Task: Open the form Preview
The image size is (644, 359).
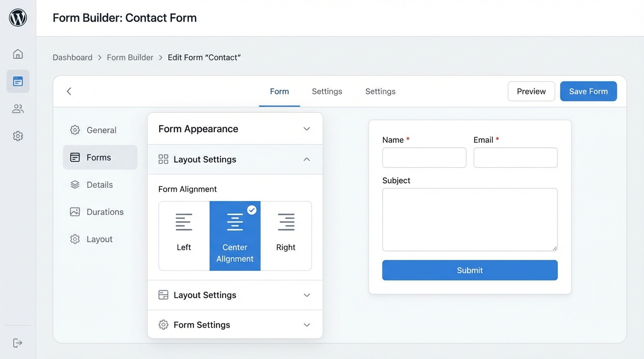Action: point(531,91)
